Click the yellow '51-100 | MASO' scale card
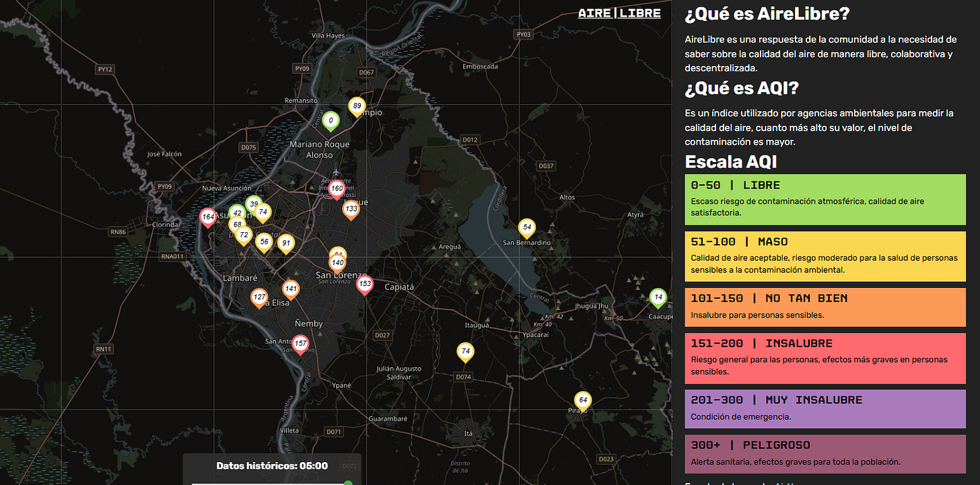 825,256
